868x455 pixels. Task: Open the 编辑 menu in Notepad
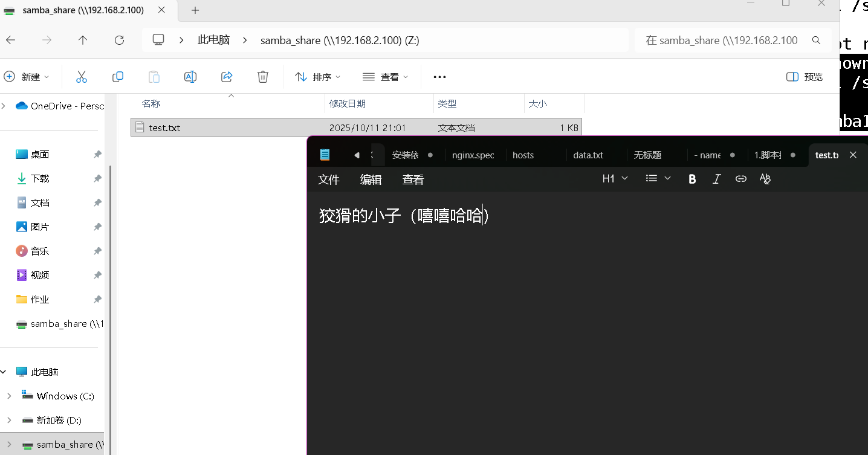point(371,179)
